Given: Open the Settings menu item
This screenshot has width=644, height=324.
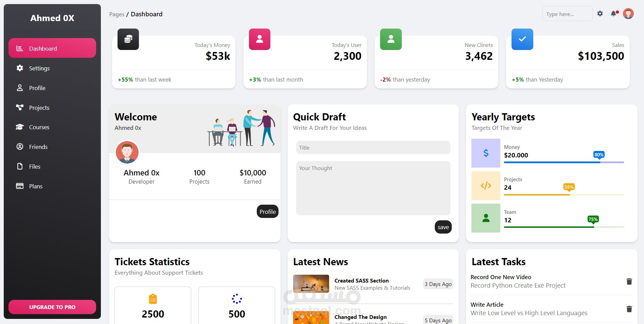Looking at the screenshot, I should pyautogui.click(x=52, y=68).
